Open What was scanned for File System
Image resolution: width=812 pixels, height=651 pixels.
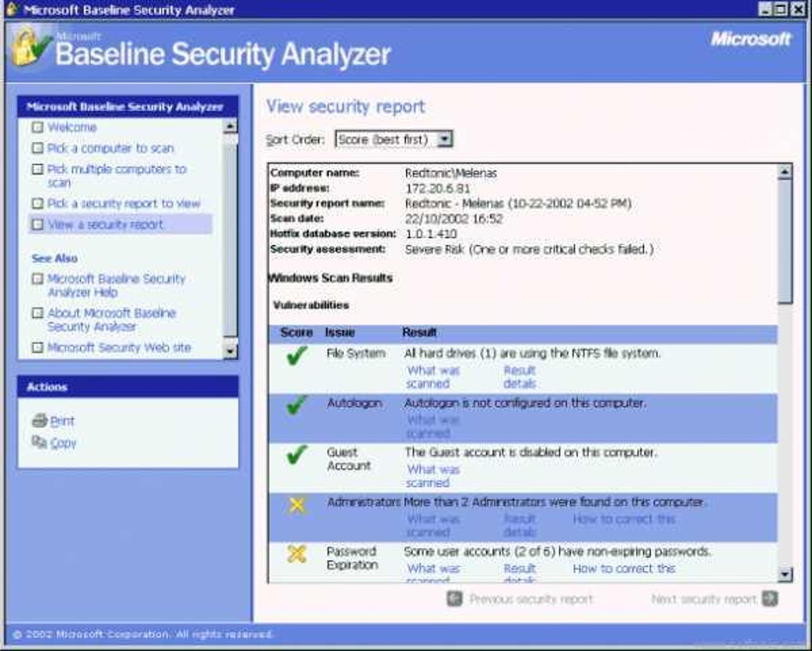(432, 376)
